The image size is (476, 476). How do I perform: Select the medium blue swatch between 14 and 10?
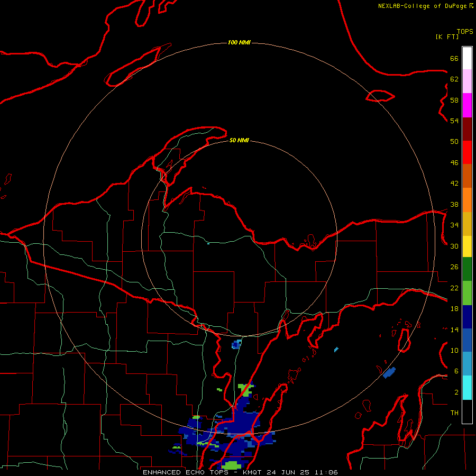click(467, 340)
